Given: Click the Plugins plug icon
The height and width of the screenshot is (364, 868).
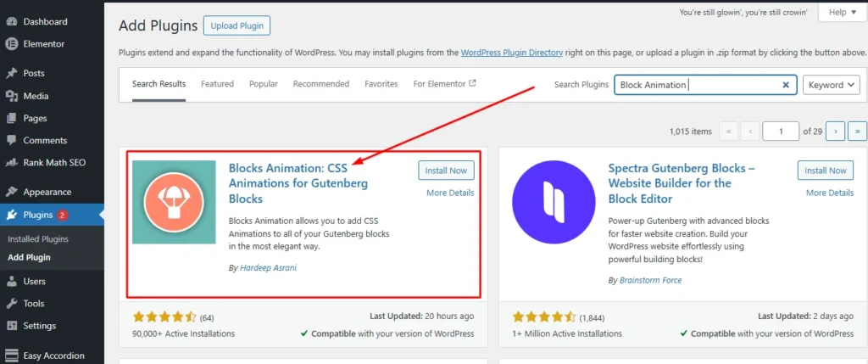Looking at the screenshot, I should tap(11, 215).
